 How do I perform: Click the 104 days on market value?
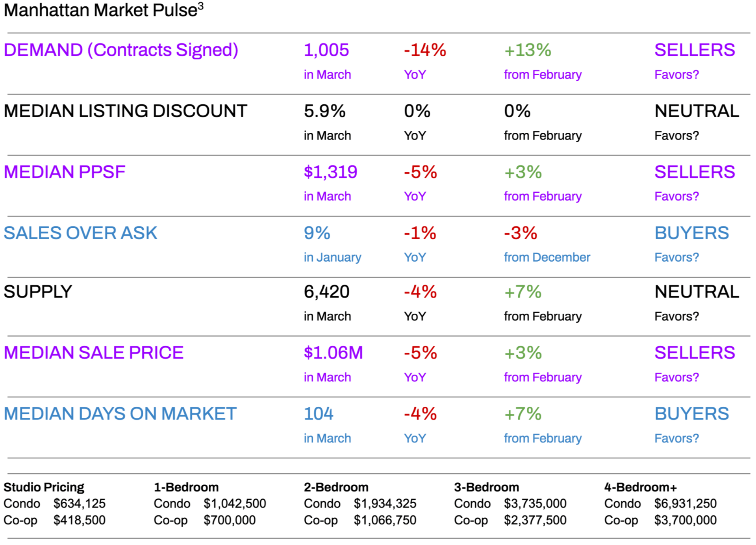pyautogui.click(x=318, y=414)
